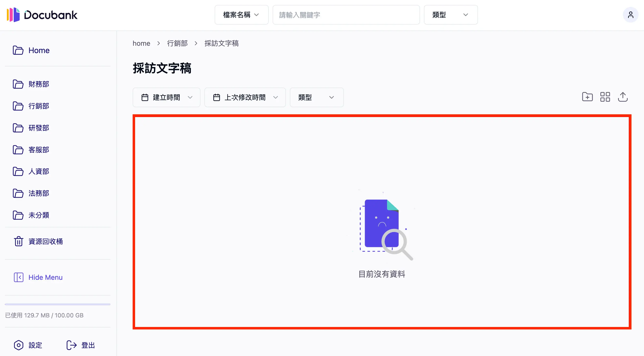
Task: Switch to grid view layout
Action: point(605,97)
